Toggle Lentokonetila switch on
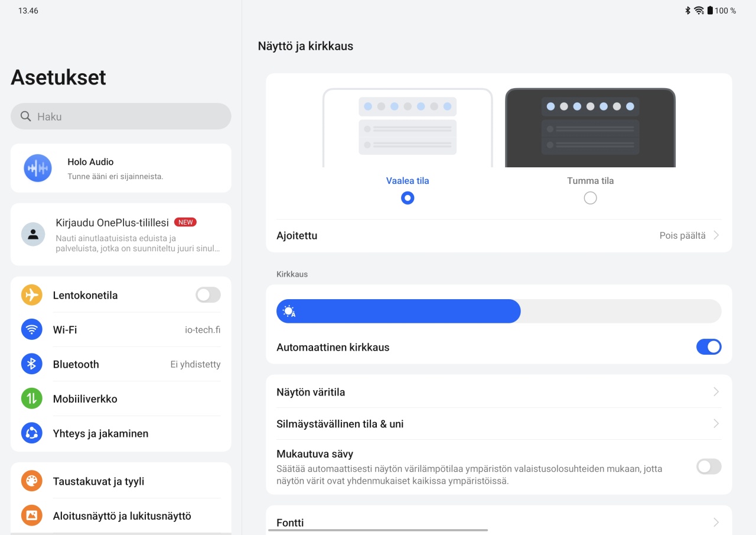 [208, 295]
